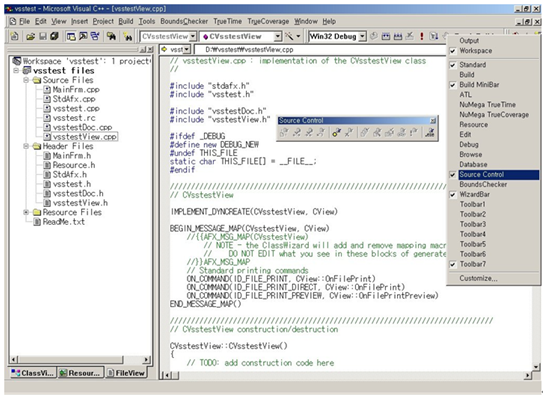
Task: Open the vsst project dropdown
Action: 187,50
